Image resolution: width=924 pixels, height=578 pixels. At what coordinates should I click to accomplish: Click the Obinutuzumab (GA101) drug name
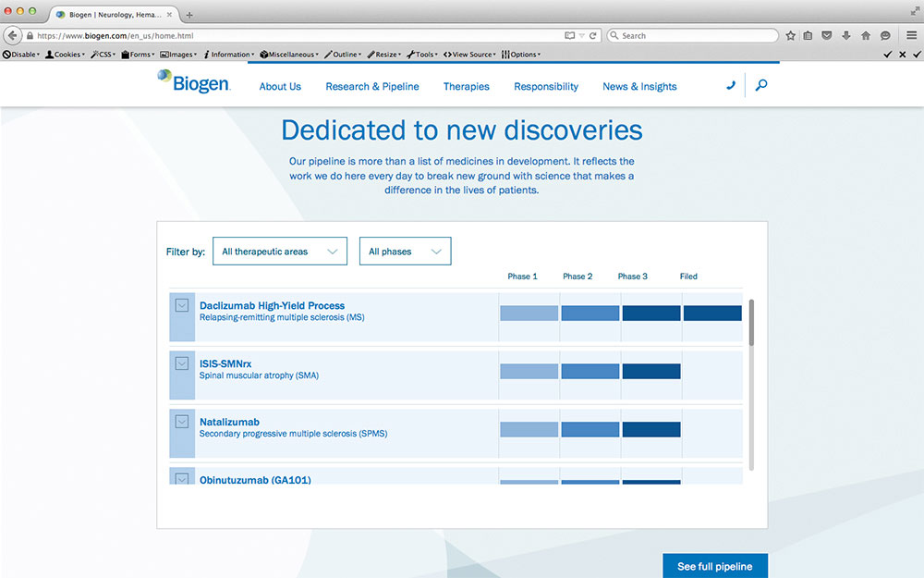tap(255, 479)
